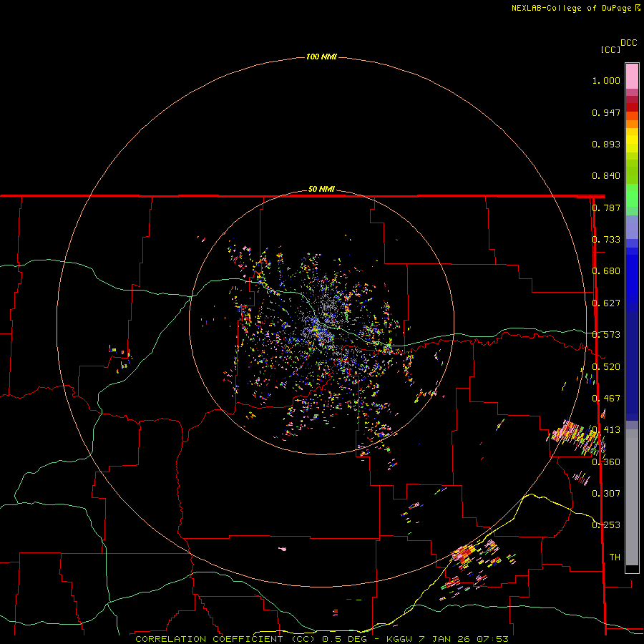Select the 1.000 scale value
The width and height of the screenshot is (644, 644).
[606, 80]
